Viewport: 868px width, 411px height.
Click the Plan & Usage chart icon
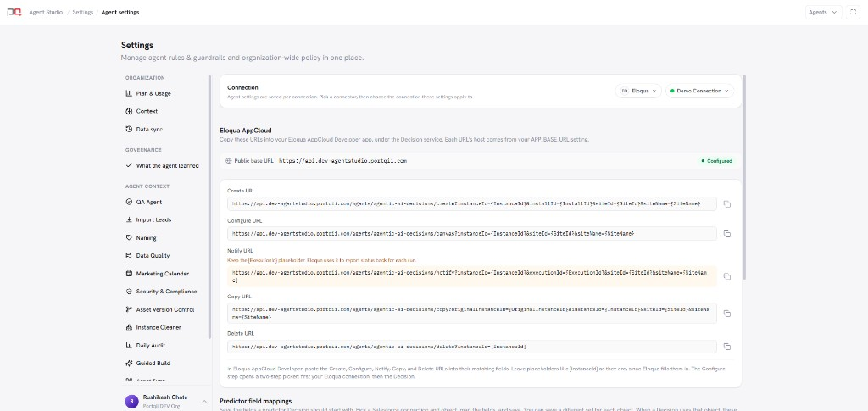[x=129, y=93]
